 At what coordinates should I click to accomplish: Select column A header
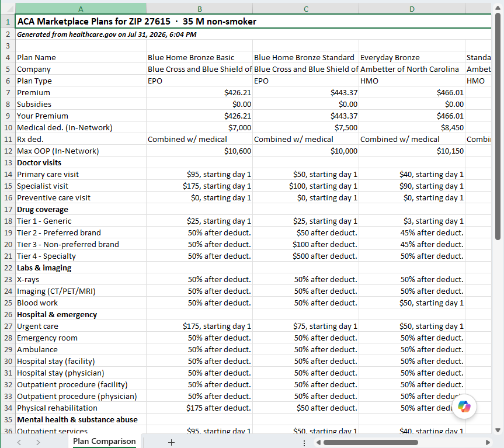[81, 9]
